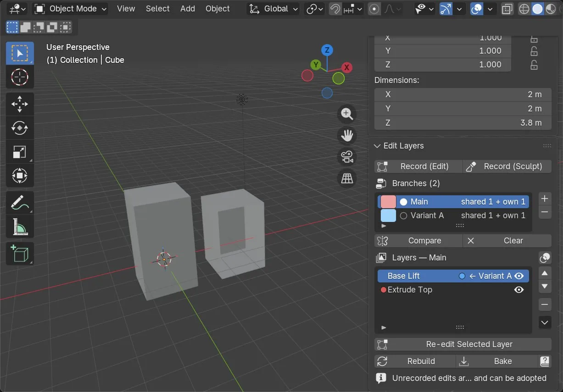Click the Record (Edit) button
Screen dimensions: 563x392
pyautogui.click(x=418, y=166)
